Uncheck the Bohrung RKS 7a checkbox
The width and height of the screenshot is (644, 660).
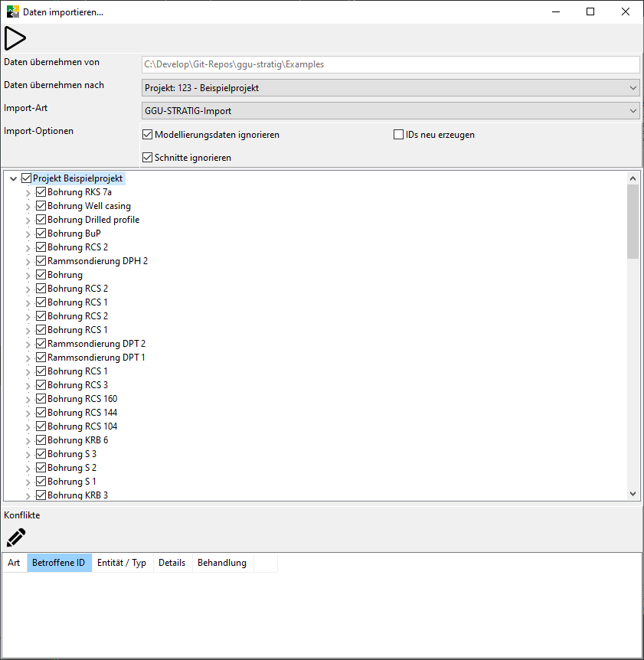pos(41,192)
